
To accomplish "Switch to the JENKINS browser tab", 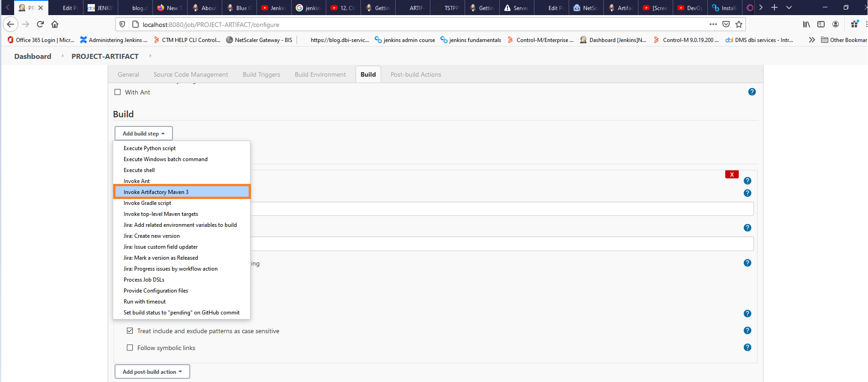I will click(x=100, y=8).
